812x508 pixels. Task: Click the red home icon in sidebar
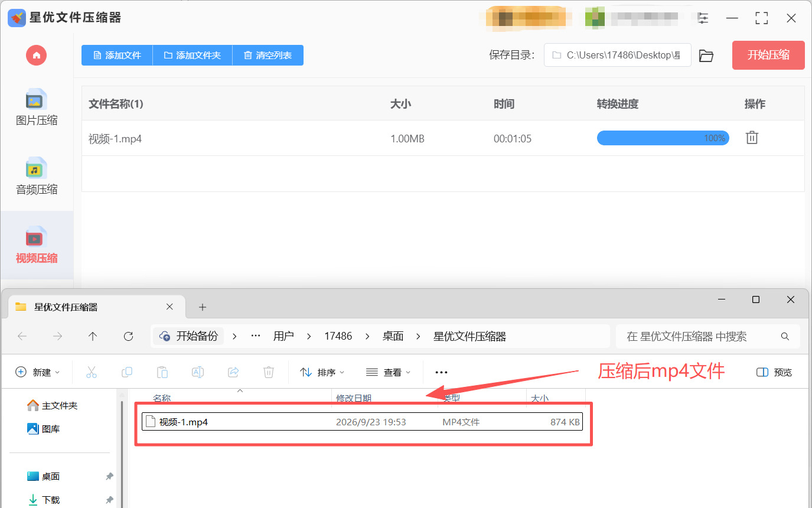(x=37, y=55)
